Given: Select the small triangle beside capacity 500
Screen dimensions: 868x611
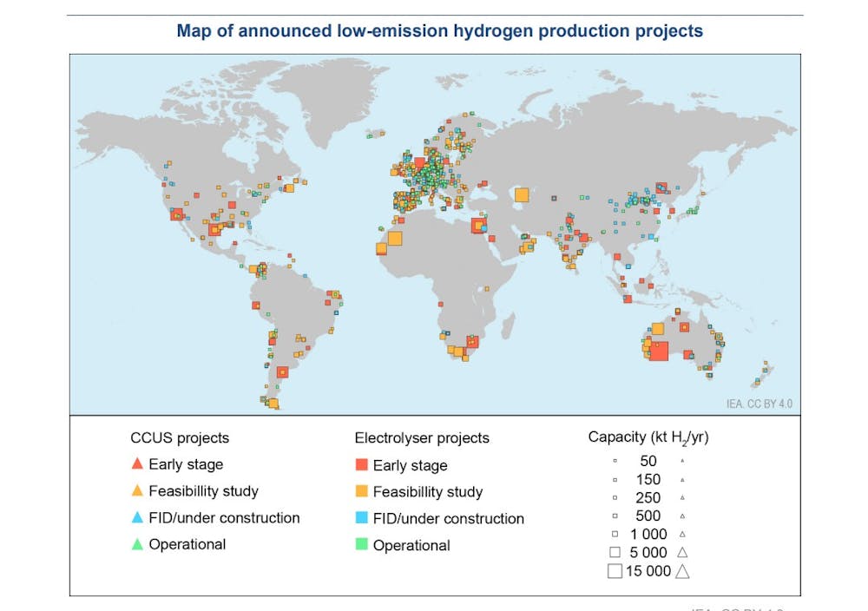Looking at the screenshot, I should 682,516.
